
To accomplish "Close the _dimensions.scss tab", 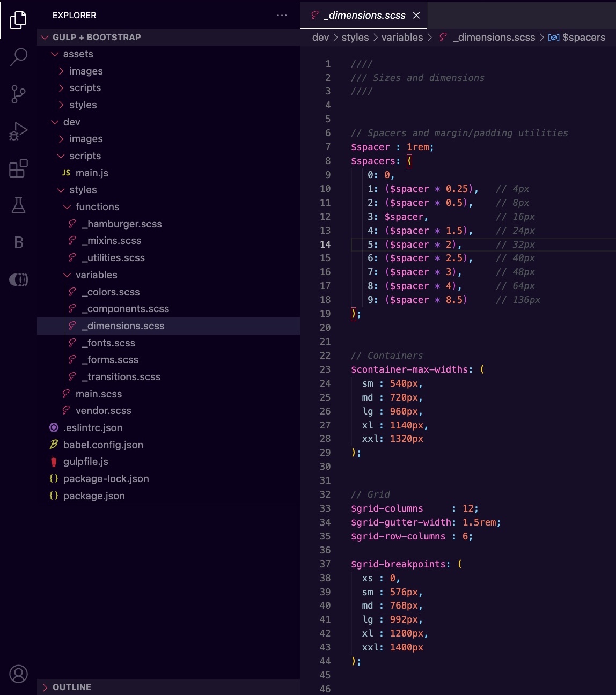I will 417,16.
